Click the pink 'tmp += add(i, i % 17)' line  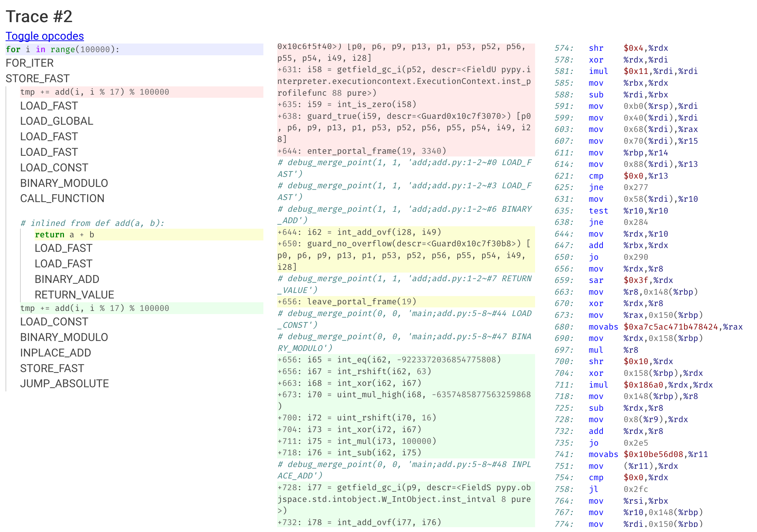(94, 92)
